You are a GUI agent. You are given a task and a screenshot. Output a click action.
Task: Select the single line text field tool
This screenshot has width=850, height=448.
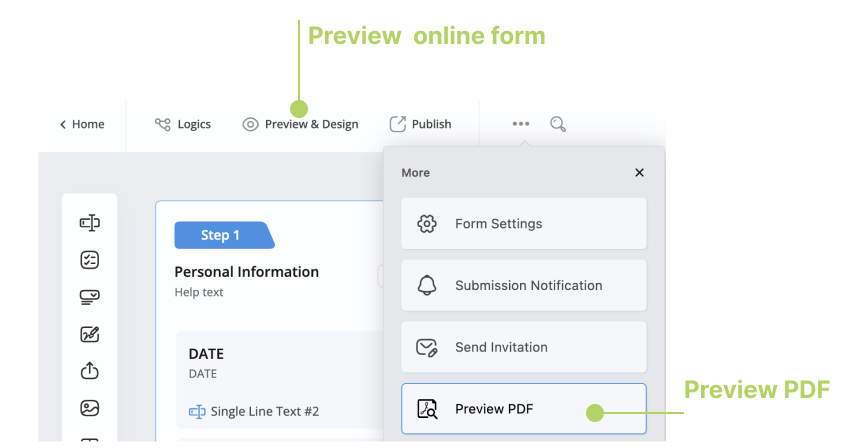89,223
